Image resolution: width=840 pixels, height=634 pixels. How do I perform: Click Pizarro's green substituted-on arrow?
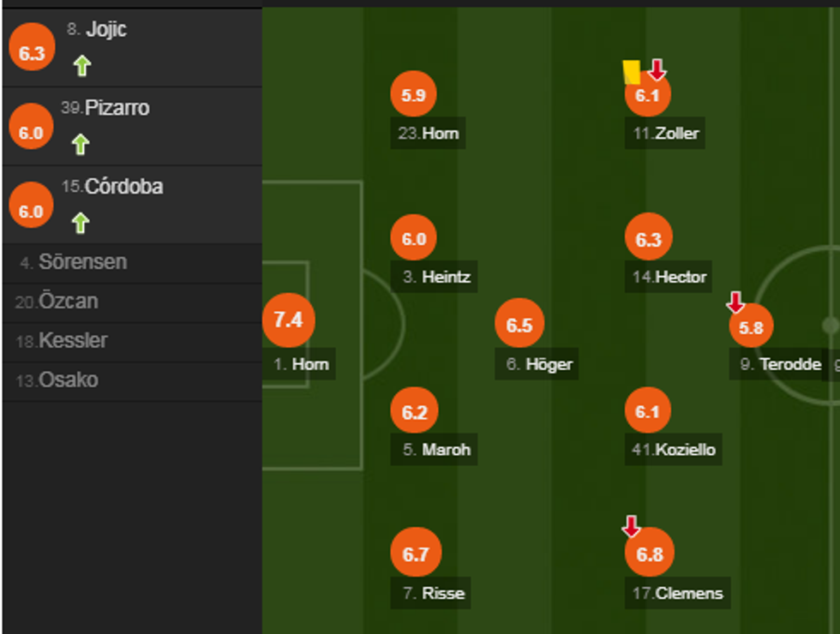click(81, 145)
